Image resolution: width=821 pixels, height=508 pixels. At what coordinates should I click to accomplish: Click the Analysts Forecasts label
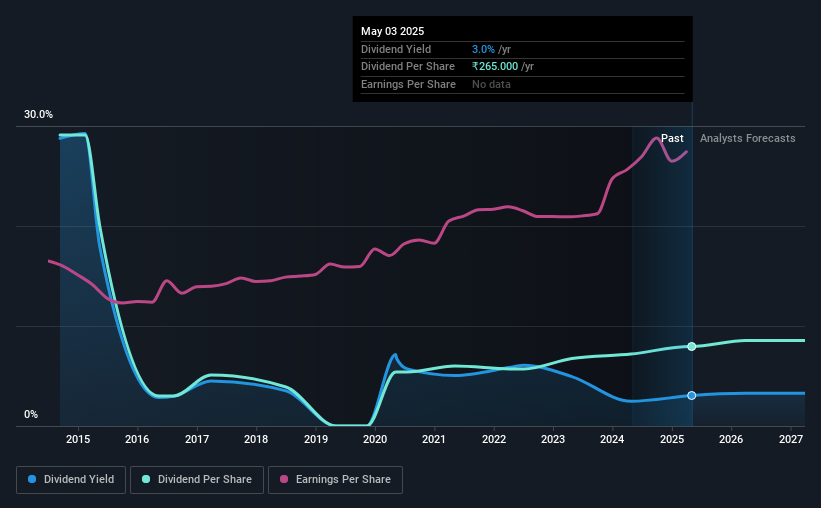748,138
